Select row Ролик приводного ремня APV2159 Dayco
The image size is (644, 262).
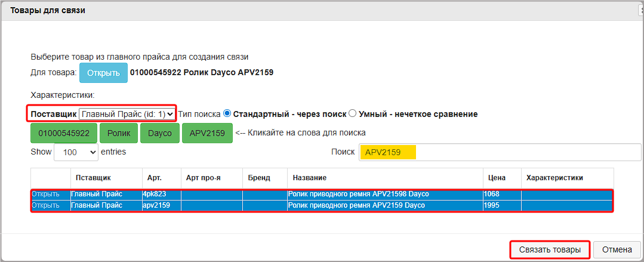coord(356,205)
